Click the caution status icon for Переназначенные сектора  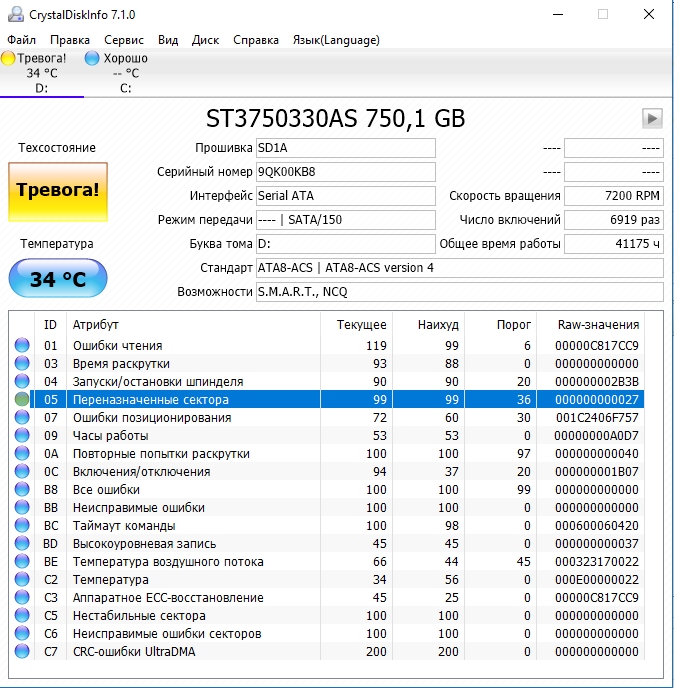click(22, 399)
